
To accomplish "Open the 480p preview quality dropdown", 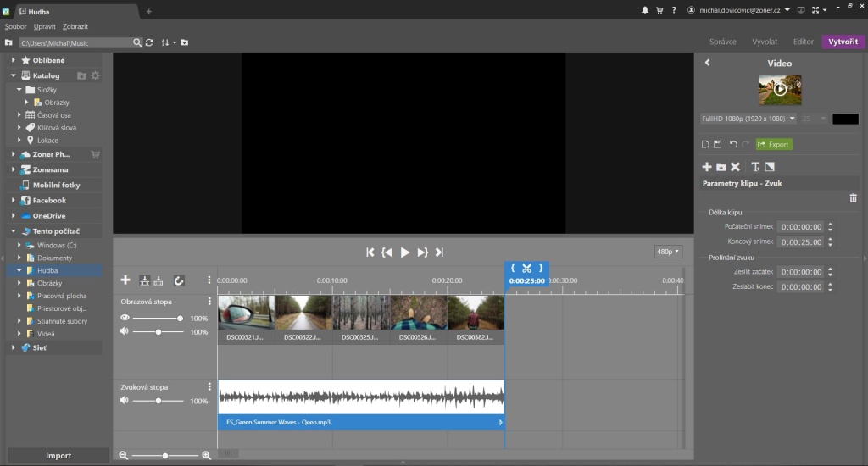I will tap(668, 252).
